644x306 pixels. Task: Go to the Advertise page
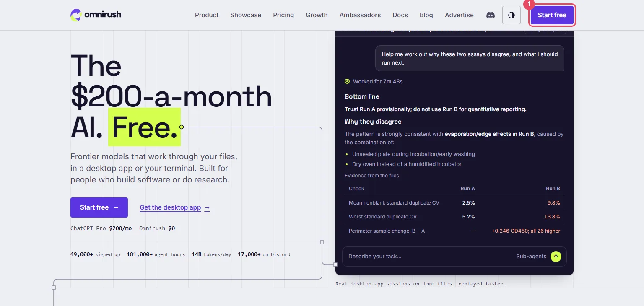click(x=459, y=15)
